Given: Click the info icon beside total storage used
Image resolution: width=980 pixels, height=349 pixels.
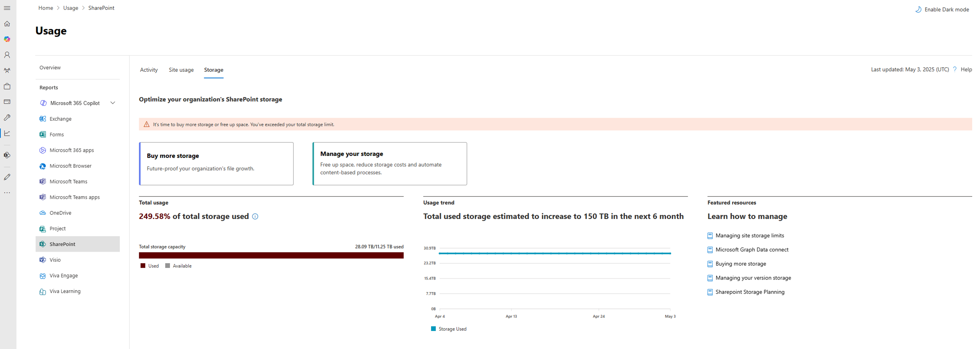Looking at the screenshot, I should tap(255, 217).
